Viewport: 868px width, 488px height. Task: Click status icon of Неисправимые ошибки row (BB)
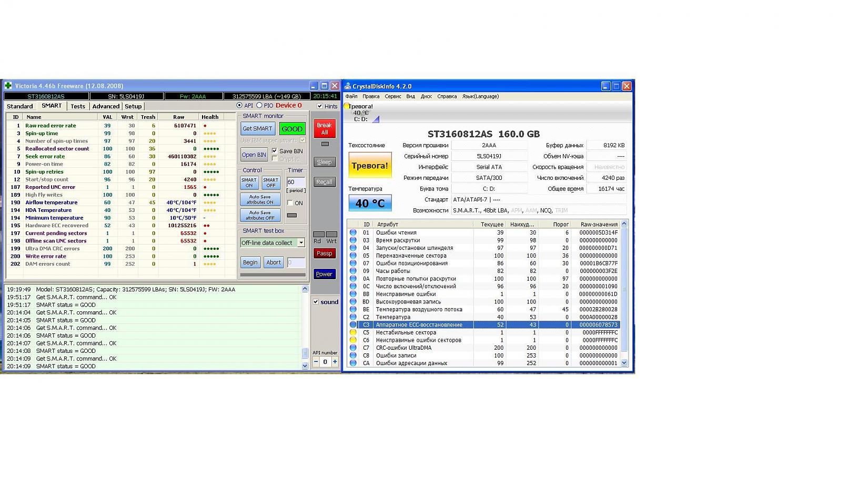tap(353, 294)
